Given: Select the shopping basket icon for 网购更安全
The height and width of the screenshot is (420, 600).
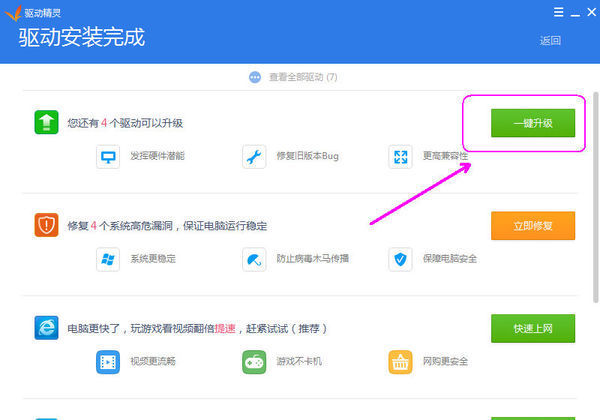Looking at the screenshot, I should point(400,362).
